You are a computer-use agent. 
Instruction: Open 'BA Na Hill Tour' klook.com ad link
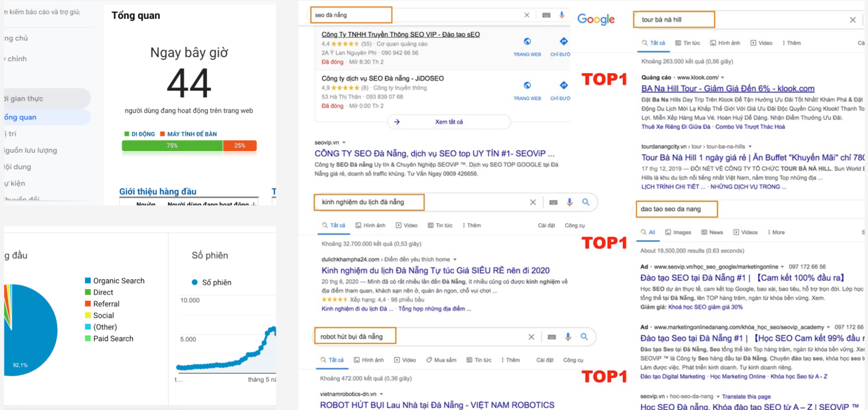click(x=728, y=88)
